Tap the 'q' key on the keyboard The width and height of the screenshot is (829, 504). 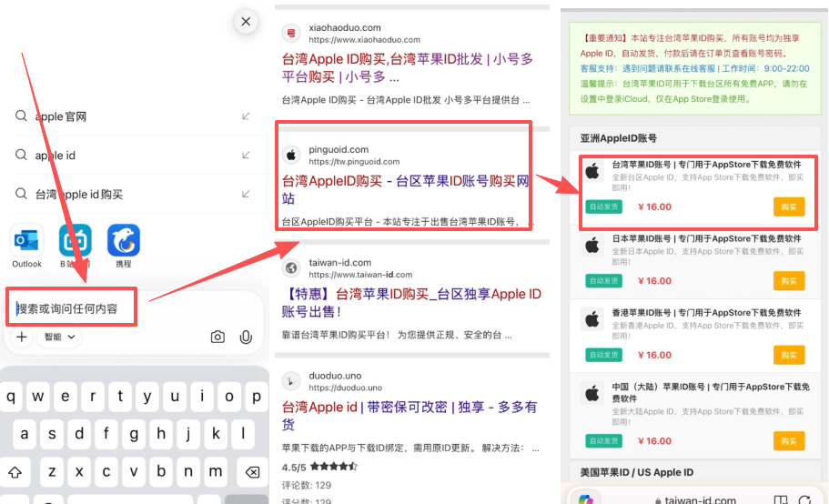click(11, 397)
